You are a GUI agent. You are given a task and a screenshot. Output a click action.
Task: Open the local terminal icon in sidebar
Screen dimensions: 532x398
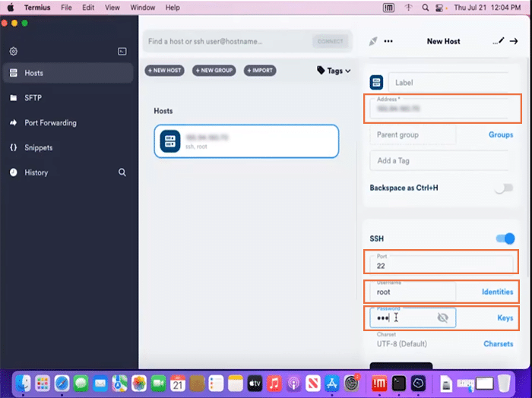click(122, 52)
